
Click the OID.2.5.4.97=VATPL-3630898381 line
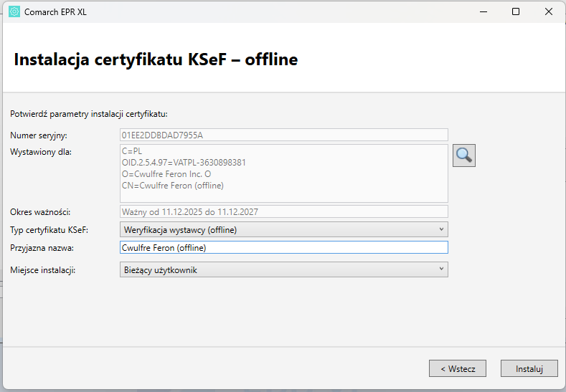pyautogui.click(x=184, y=163)
